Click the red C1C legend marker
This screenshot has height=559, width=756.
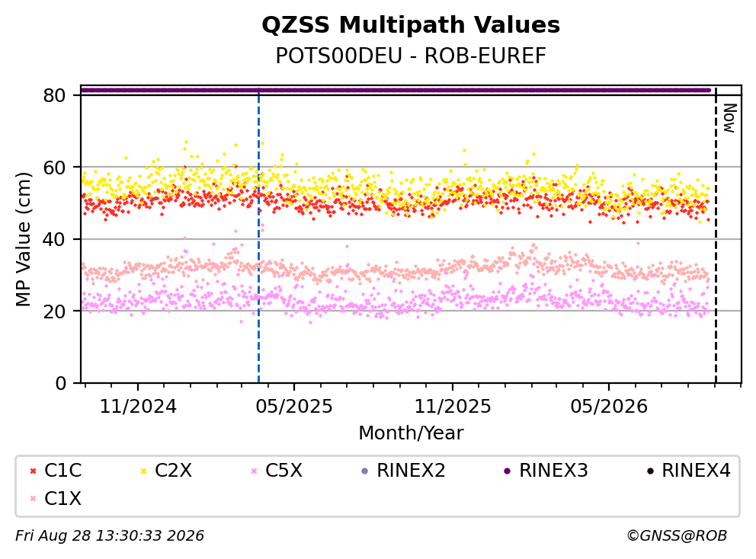point(34,471)
